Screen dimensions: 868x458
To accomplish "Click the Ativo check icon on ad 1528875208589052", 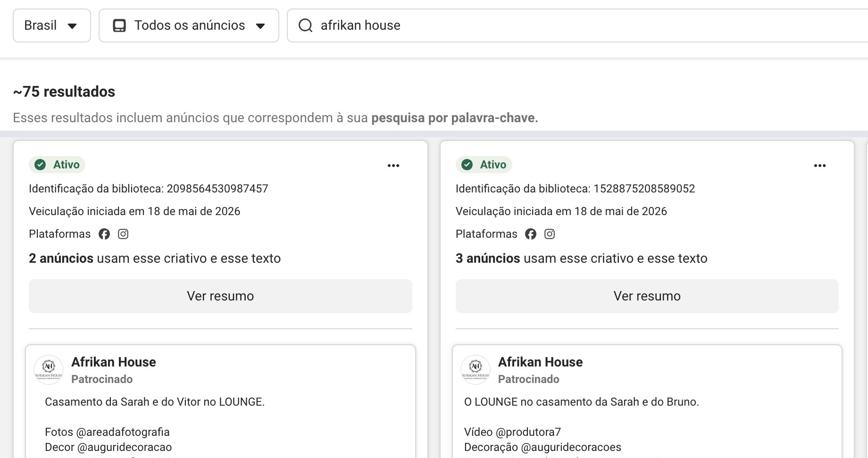I will (467, 165).
